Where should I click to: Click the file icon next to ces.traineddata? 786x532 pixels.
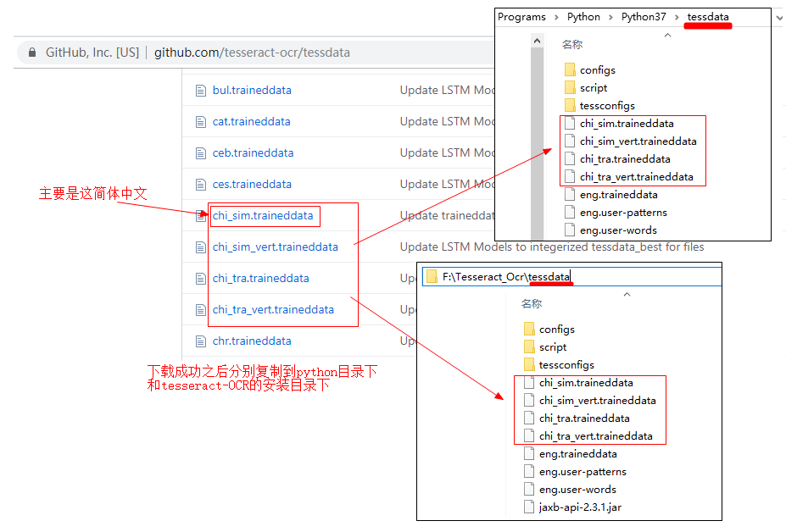click(x=200, y=185)
